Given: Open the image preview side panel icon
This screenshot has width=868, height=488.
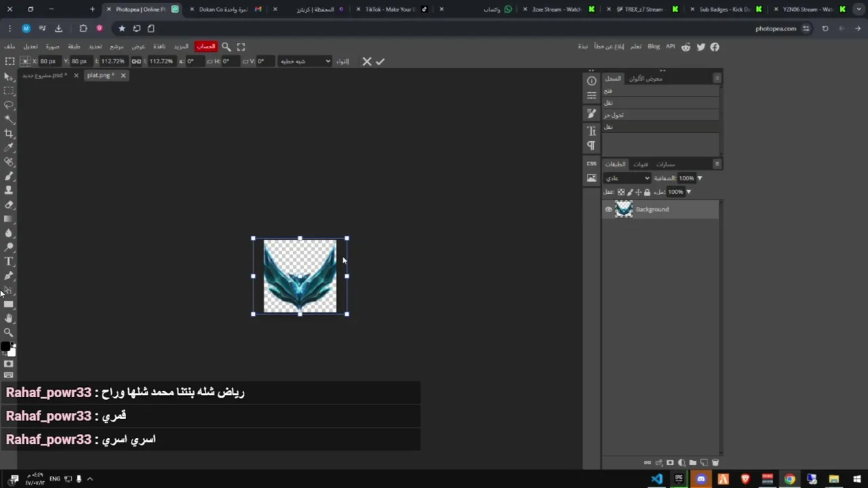Looking at the screenshot, I should click(x=591, y=178).
